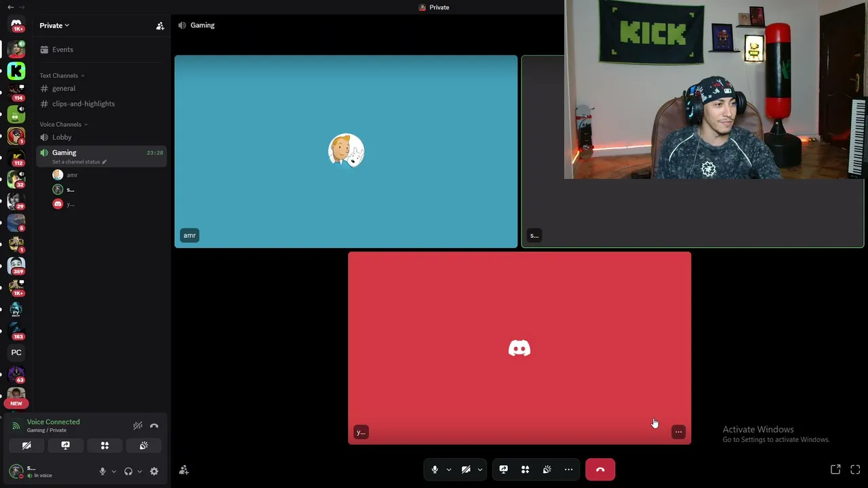The image size is (868, 488).
Task: Mute microphone in the call control bar
Action: (x=435, y=470)
